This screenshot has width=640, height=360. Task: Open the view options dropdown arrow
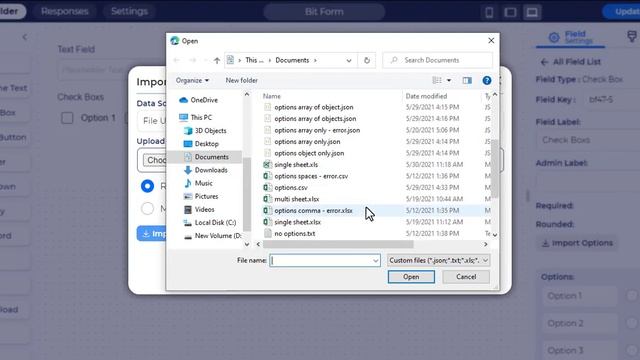click(x=449, y=80)
